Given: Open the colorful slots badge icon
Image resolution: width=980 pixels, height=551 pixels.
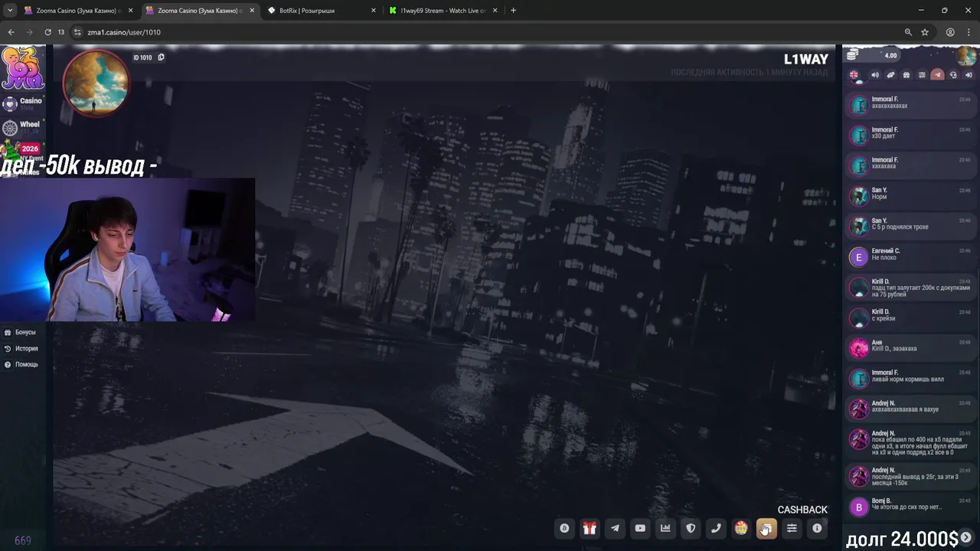Looking at the screenshot, I should click(x=741, y=528).
